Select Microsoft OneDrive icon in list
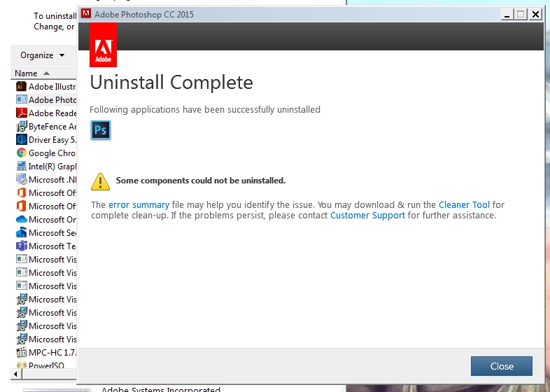This screenshot has width=550, height=392. pos(22,219)
